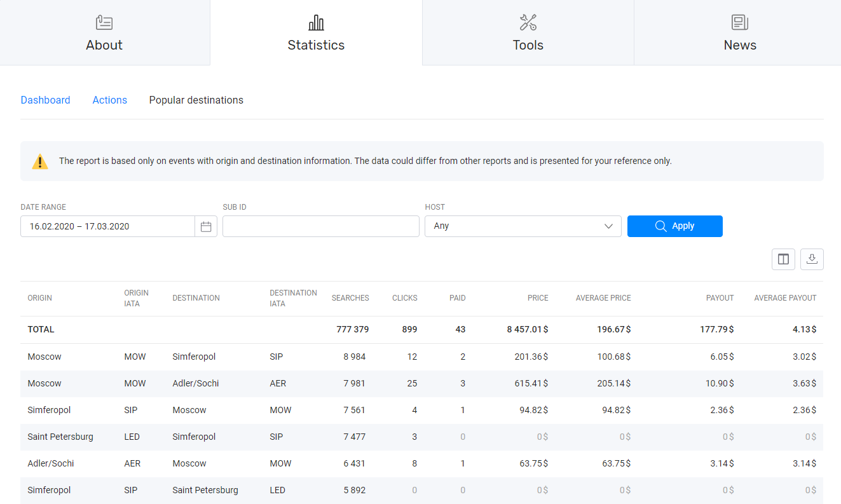The image size is (841, 504).
Task: Click searches value 6 431
Action: pyautogui.click(x=355, y=463)
